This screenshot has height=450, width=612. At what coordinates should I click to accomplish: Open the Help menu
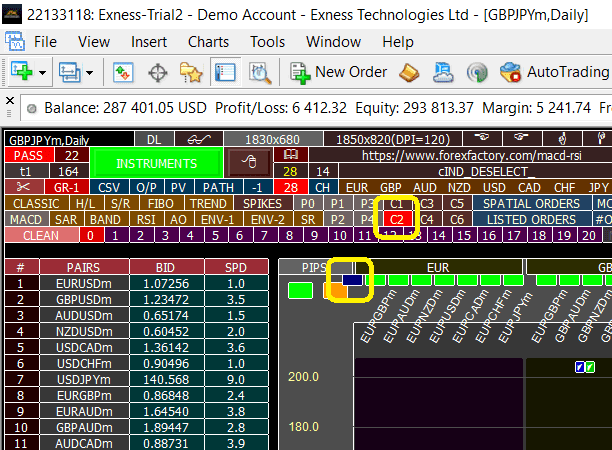(398, 42)
